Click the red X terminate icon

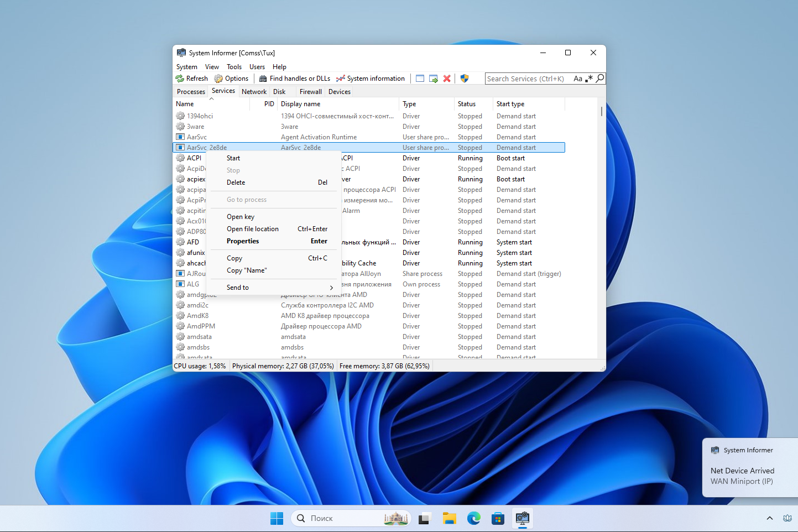447,79
